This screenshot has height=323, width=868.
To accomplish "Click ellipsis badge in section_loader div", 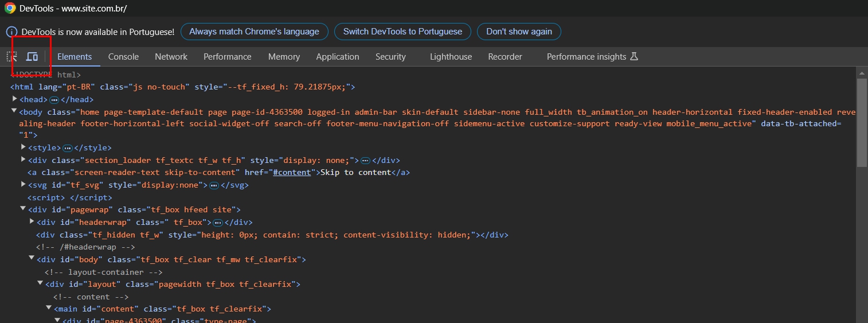I will (365, 161).
